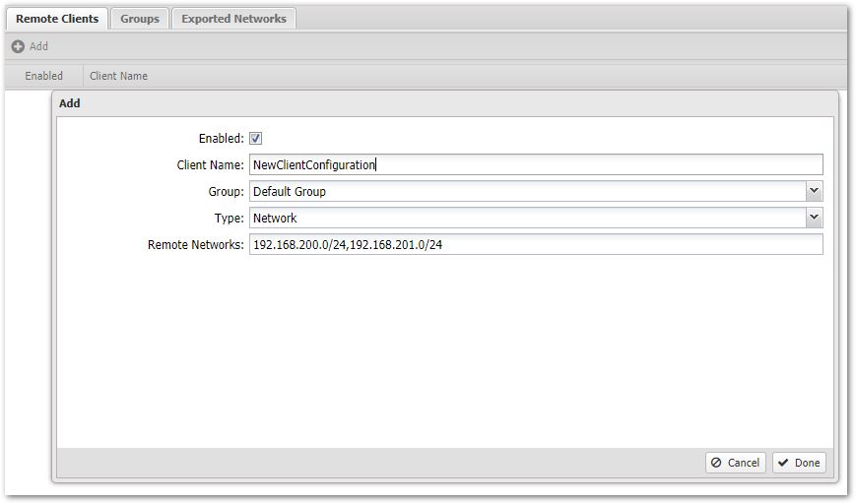
Task: Click the checkmark icon on Done button
Action: tap(783, 463)
